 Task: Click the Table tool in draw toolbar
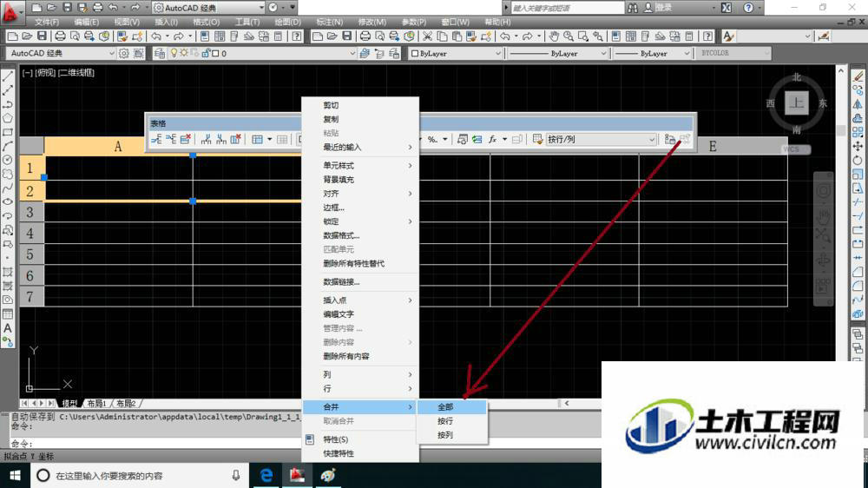pyautogui.click(x=8, y=314)
